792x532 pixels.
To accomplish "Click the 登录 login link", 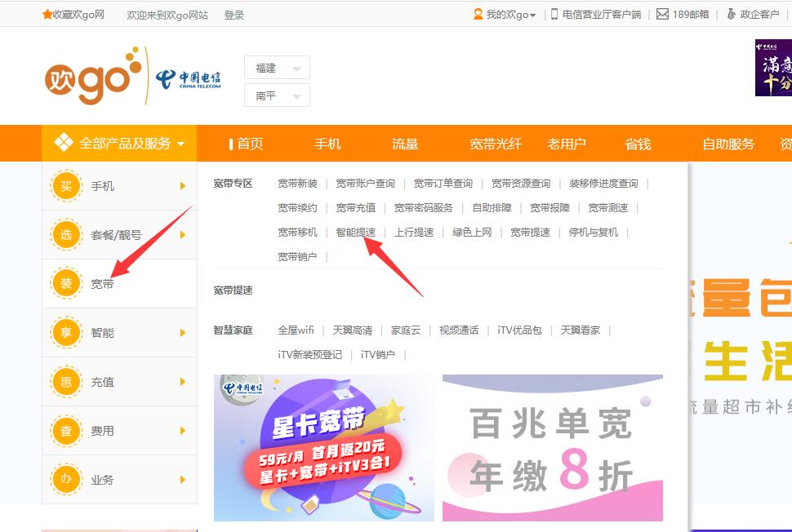I will coord(234,15).
